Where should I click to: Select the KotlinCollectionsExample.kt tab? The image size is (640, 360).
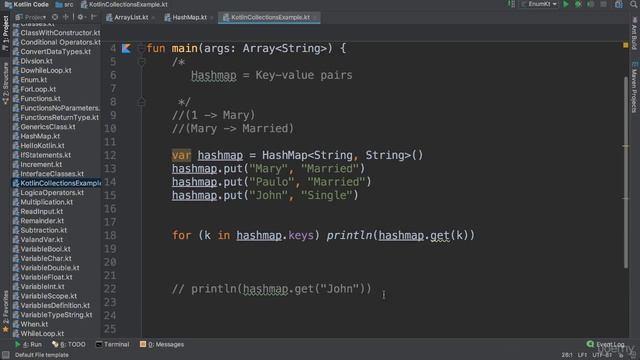pos(269,18)
